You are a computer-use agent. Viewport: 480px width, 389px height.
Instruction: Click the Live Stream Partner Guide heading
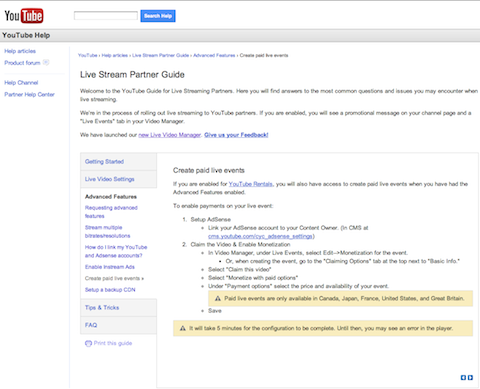tap(132, 75)
